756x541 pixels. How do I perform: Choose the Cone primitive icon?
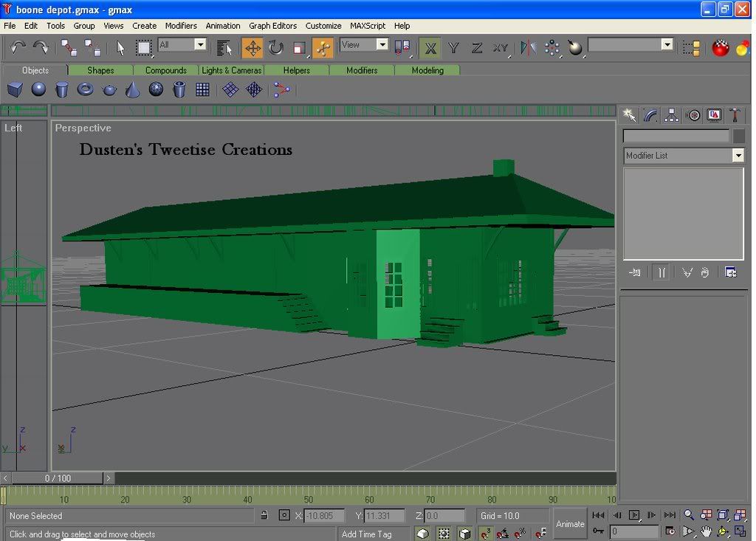[133, 89]
